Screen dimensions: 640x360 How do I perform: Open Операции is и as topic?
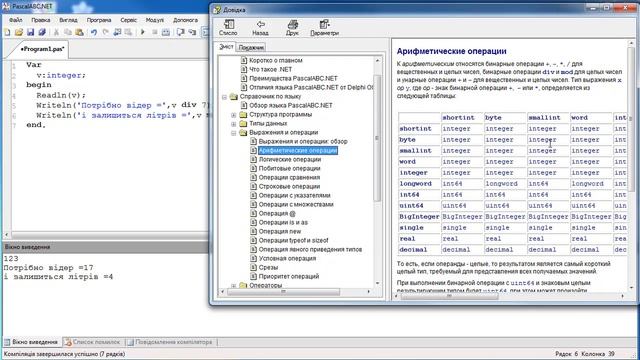click(x=283, y=222)
